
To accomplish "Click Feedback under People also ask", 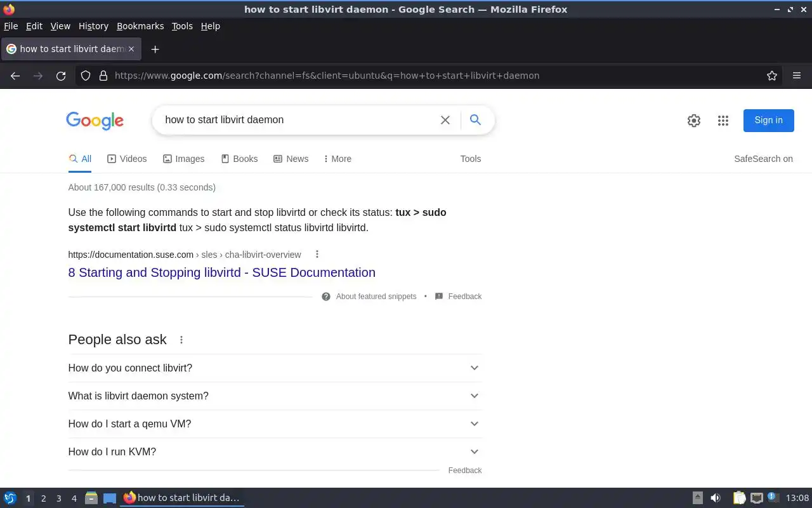I will coord(465,471).
